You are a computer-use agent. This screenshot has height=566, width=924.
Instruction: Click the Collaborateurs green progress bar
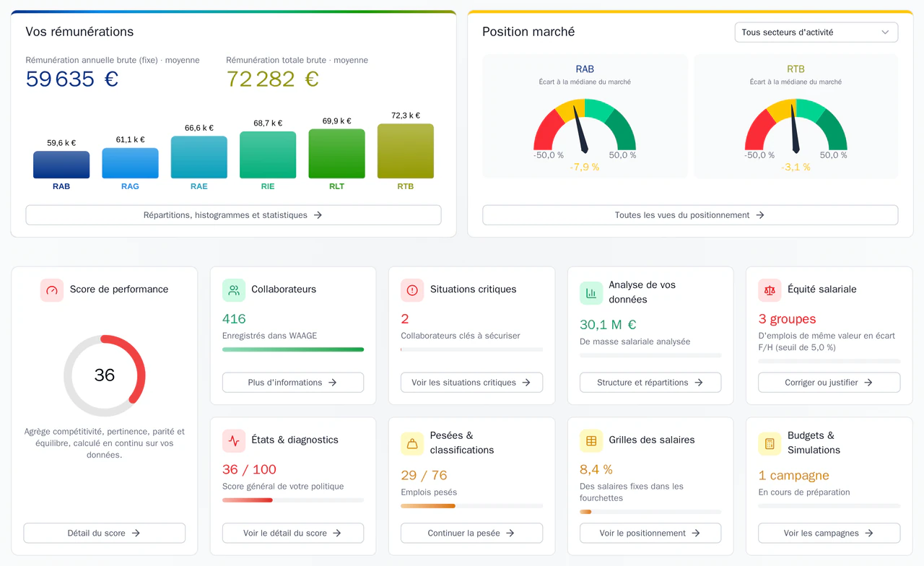(293, 349)
